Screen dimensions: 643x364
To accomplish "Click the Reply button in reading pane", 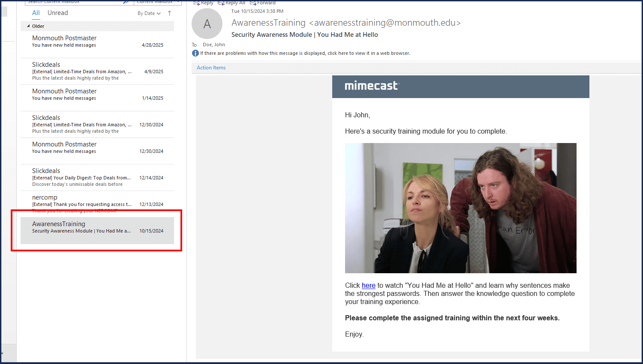I will tap(204, 3).
